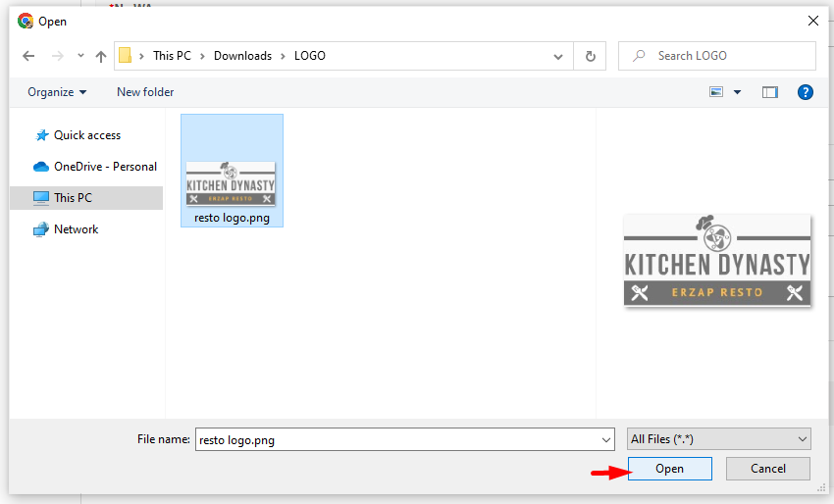Click the 'resto logo.png' file name label

(232, 218)
